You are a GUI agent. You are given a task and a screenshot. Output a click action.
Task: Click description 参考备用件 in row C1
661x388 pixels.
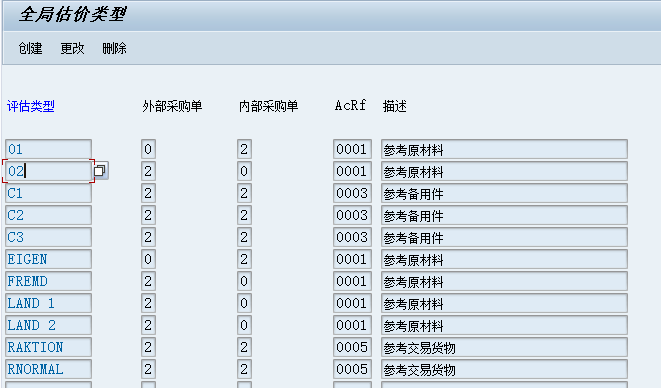[x=504, y=193]
